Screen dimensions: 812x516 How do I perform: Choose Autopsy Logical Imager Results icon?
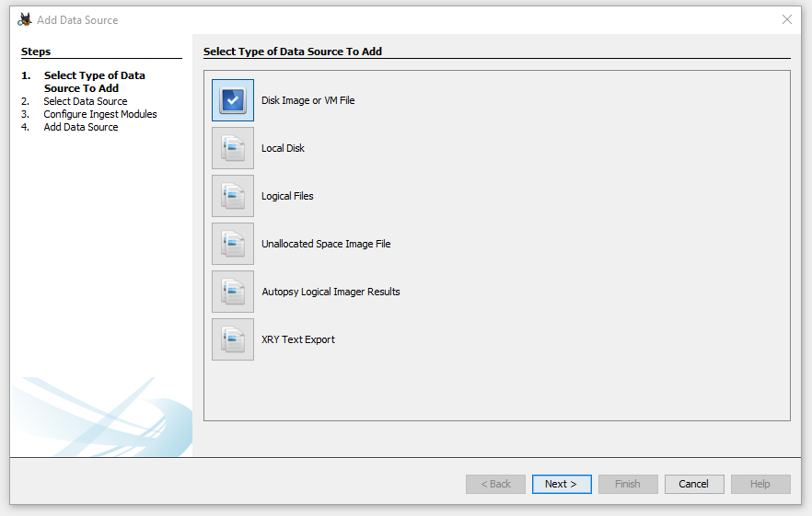tap(233, 292)
